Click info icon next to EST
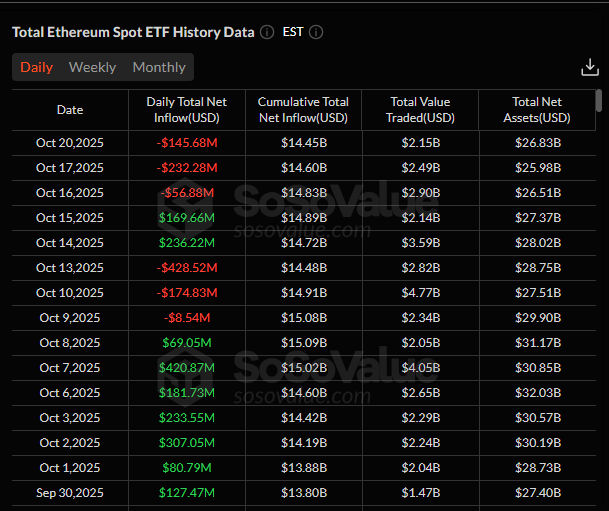The width and height of the screenshot is (609, 511). coord(316,32)
